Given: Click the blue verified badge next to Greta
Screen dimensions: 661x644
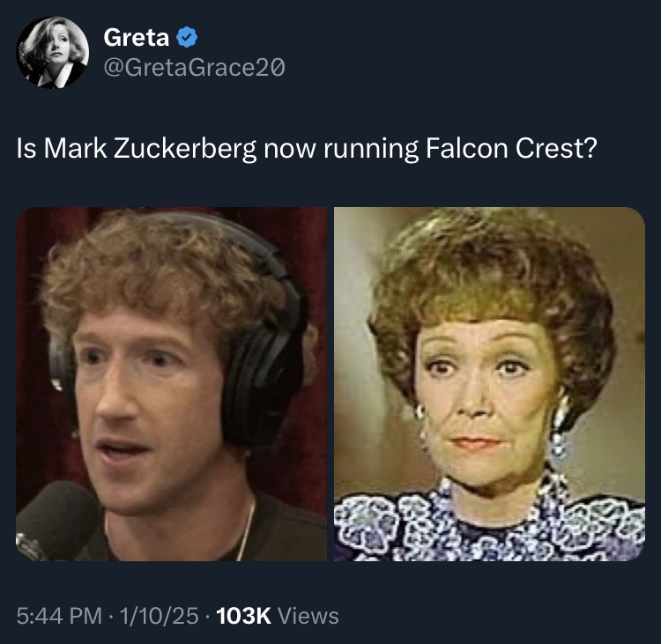Looking at the screenshot, I should [188, 38].
